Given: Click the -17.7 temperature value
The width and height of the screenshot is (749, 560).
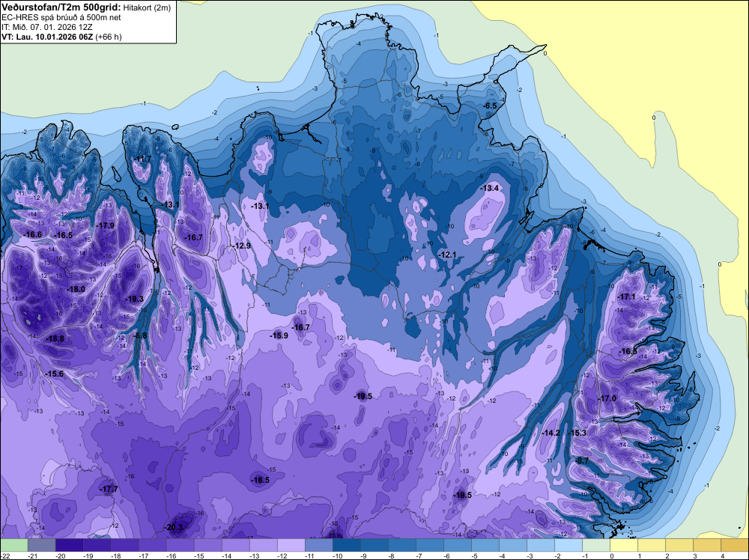Looking at the screenshot, I should [x=109, y=489].
